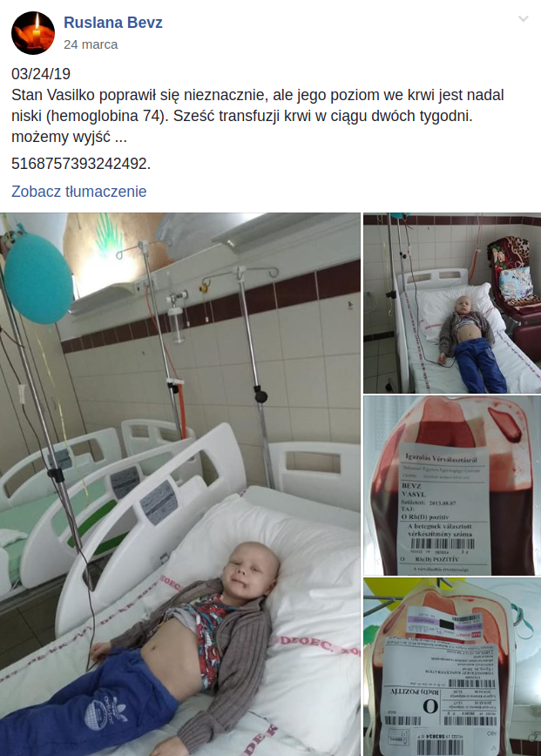541x756 pixels.
Task: Click the teal balloon in the large photo
Action: 38,278
